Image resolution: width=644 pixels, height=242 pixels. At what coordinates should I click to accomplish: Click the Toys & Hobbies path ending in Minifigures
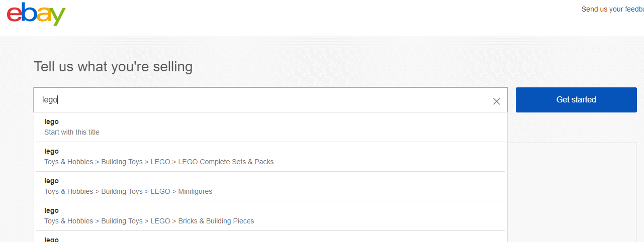coord(128,191)
